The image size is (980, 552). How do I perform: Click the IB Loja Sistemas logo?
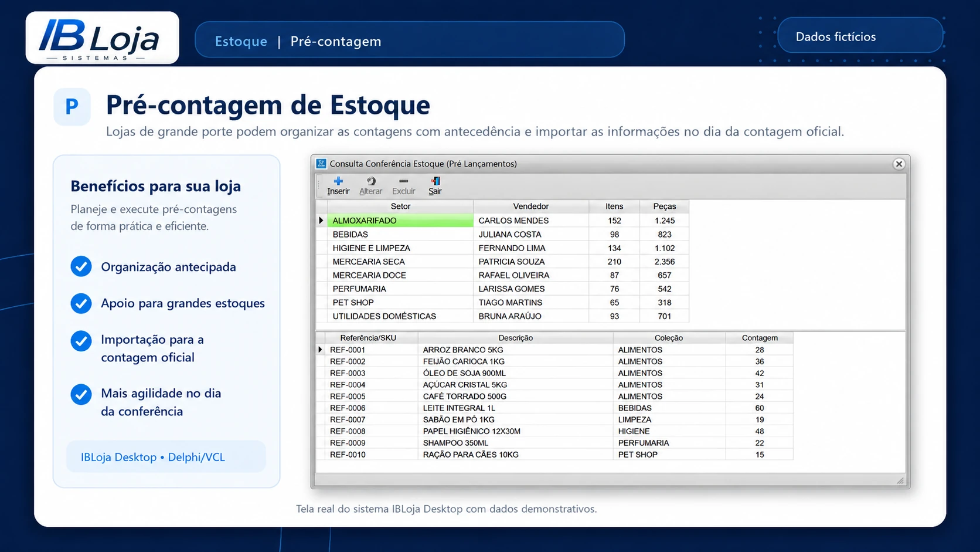coord(102,38)
